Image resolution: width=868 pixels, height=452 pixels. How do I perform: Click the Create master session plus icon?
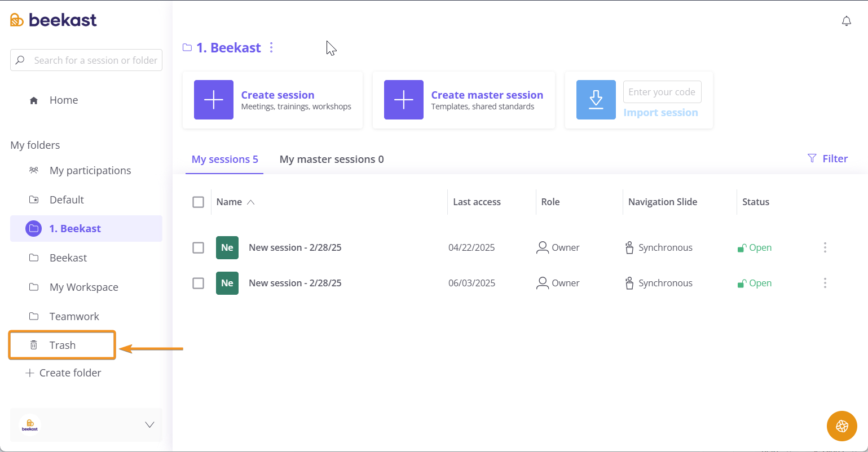pos(404,100)
